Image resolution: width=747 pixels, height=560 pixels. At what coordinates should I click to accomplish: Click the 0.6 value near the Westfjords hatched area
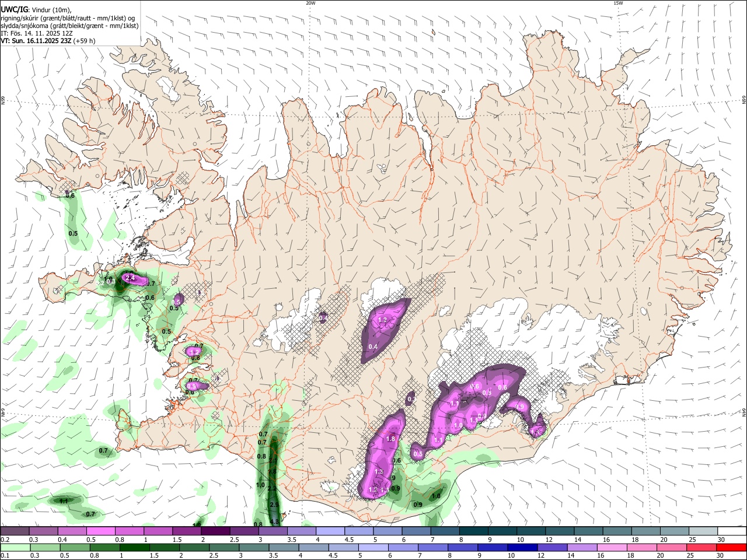pos(71,195)
